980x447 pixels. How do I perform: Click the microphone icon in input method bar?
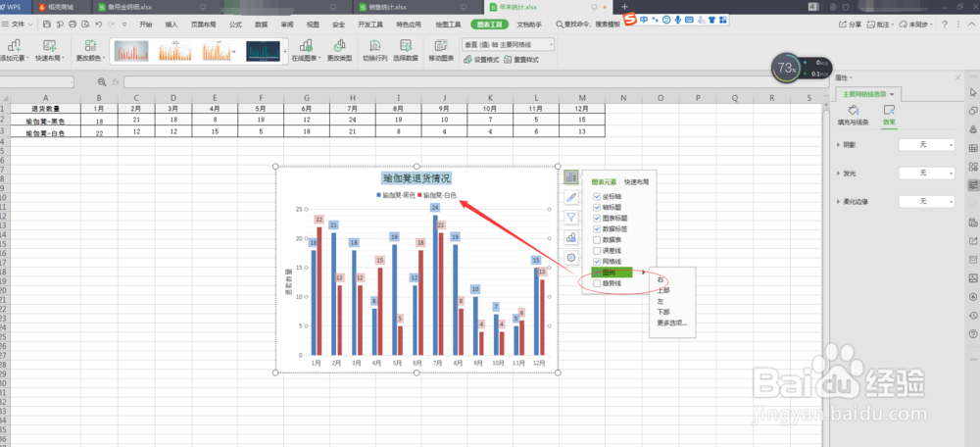click(x=677, y=20)
